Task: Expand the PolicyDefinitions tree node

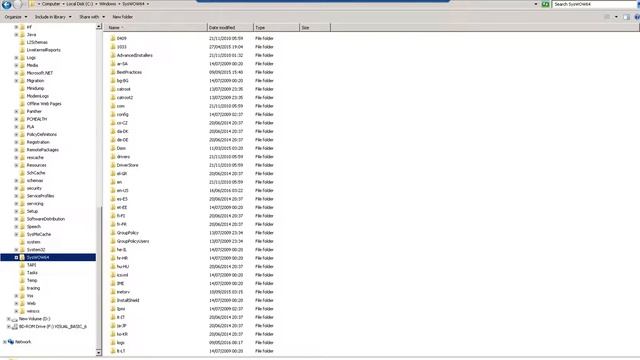Action: point(16,134)
